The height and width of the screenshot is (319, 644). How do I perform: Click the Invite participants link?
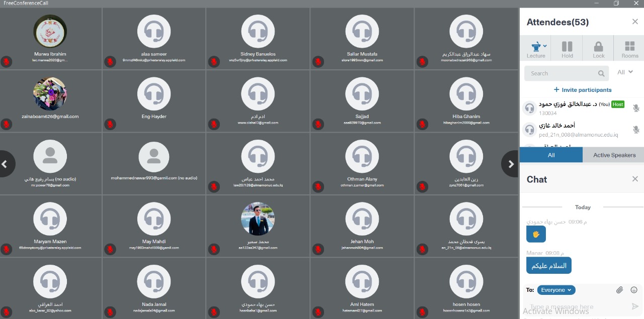point(583,90)
